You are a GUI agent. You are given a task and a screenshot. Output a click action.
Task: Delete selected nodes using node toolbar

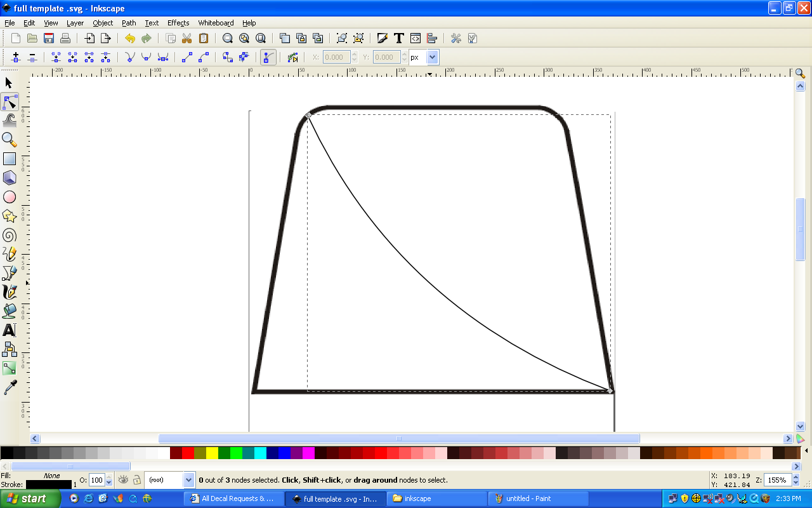pyautogui.click(x=32, y=57)
